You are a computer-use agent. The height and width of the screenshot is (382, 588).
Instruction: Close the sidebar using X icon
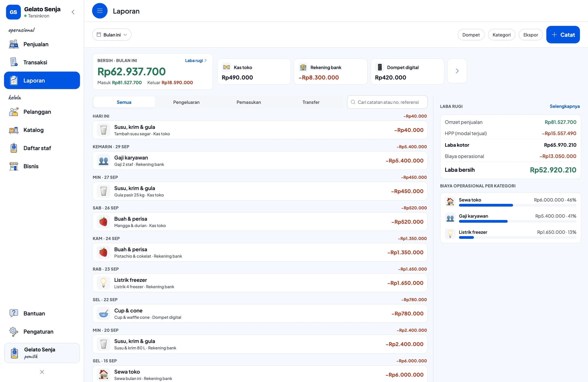(42, 372)
